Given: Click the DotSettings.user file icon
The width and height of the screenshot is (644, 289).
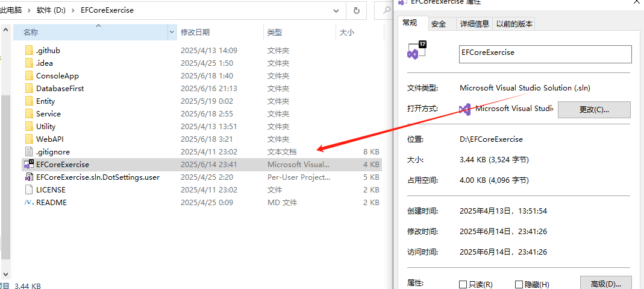Looking at the screenshot, I should coord(29,177).
